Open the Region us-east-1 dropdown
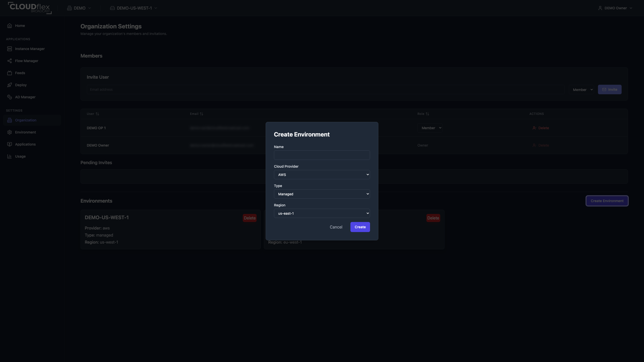This screenshot has height=362, width=644. (x=322, y=213)
